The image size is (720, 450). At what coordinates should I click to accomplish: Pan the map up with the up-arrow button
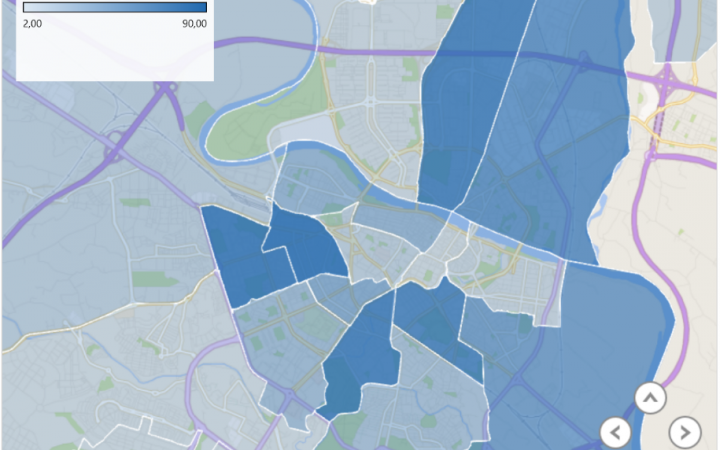[650, 398]
